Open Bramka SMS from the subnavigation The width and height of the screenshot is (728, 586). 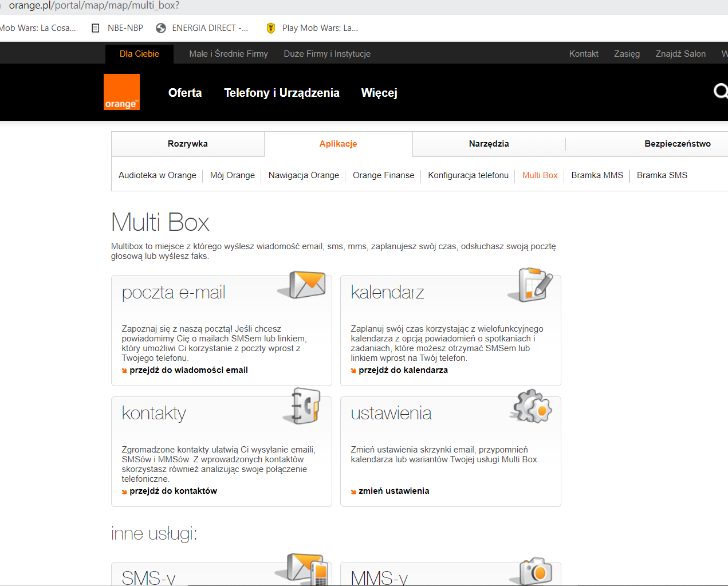[x=662, y=175]
